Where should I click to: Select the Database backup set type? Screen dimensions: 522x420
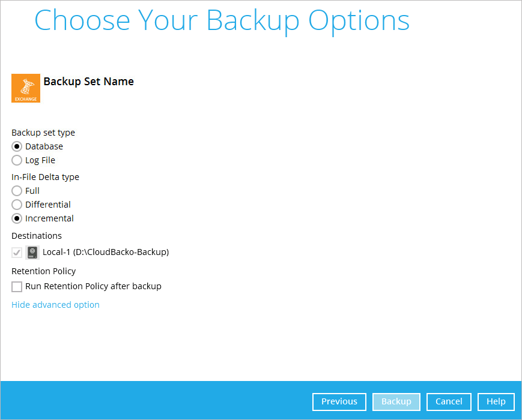17,146
